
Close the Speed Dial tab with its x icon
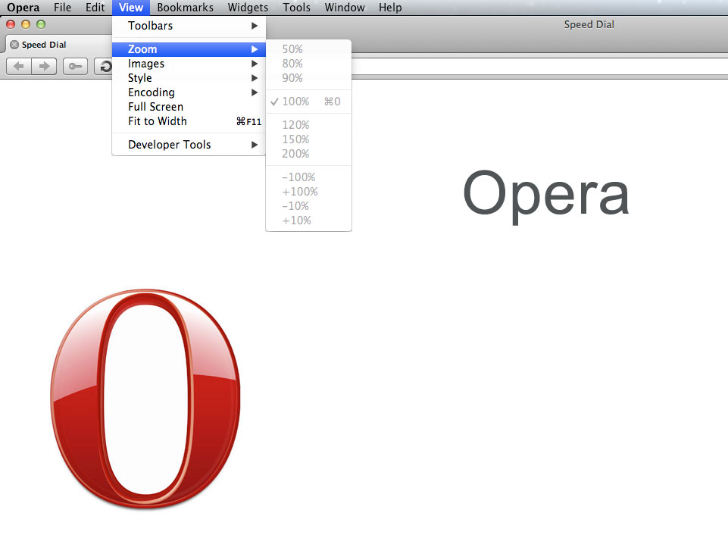point(14,45)
